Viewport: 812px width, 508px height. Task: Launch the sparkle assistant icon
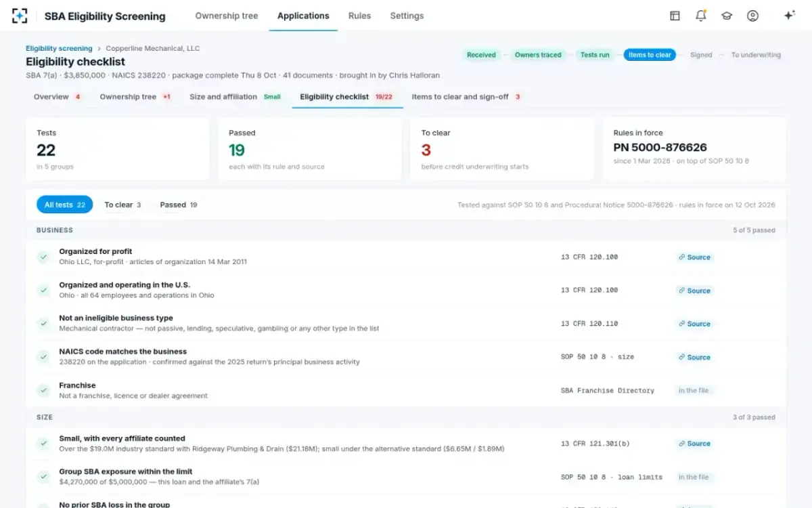789,16
